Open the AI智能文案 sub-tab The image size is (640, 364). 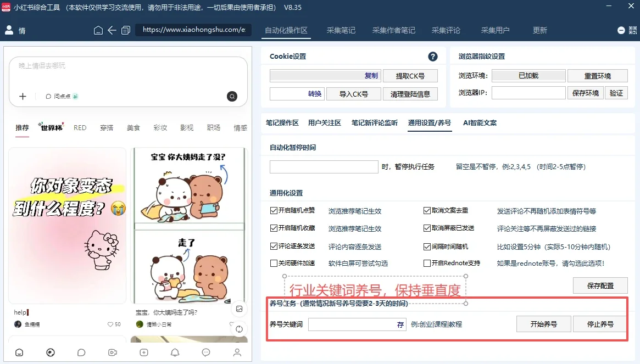click(x=480, y=123)
